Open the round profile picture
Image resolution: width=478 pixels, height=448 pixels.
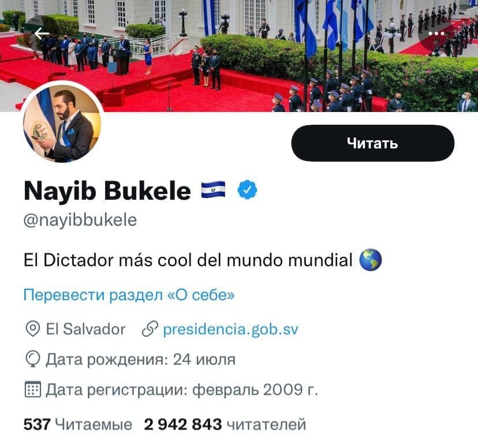(62, 123)
